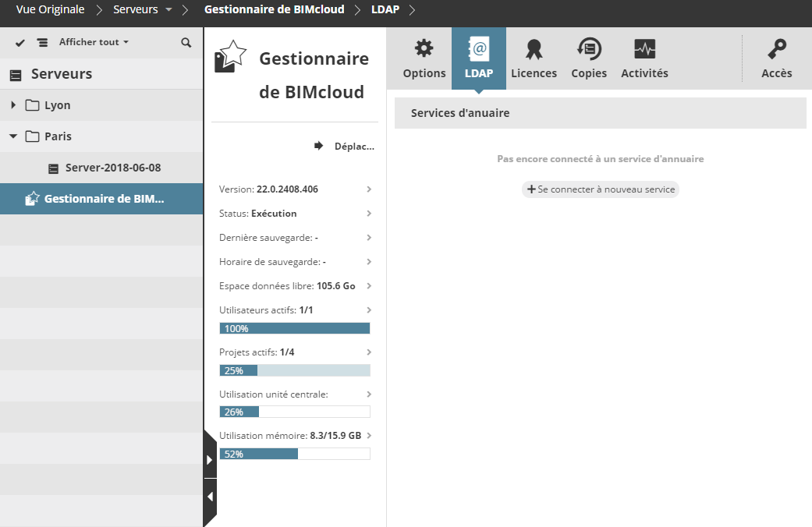Expand the Version row chevron

point(369,189)
